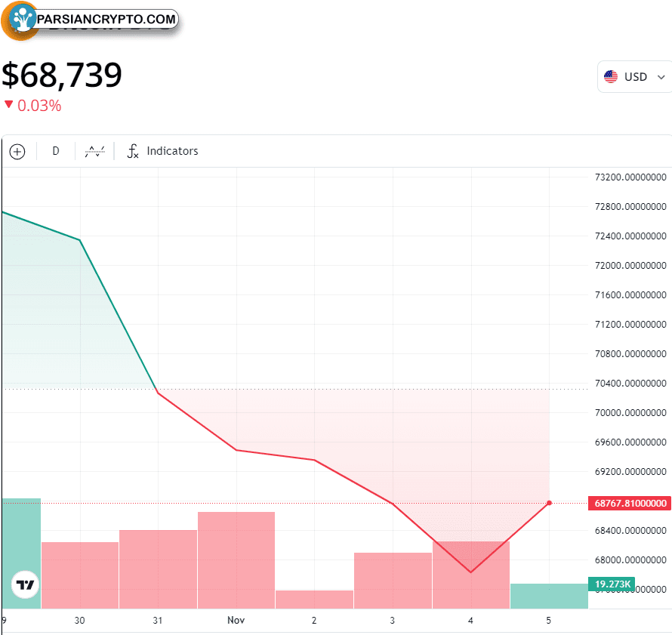
Task: Click the 71200.00000000 axis label
Action: point(630,325)
